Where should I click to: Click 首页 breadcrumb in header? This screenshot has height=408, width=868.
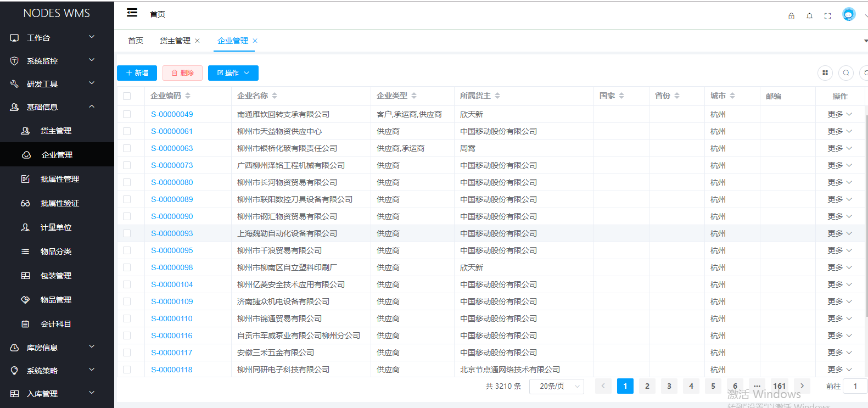click(x=158, y=14)
